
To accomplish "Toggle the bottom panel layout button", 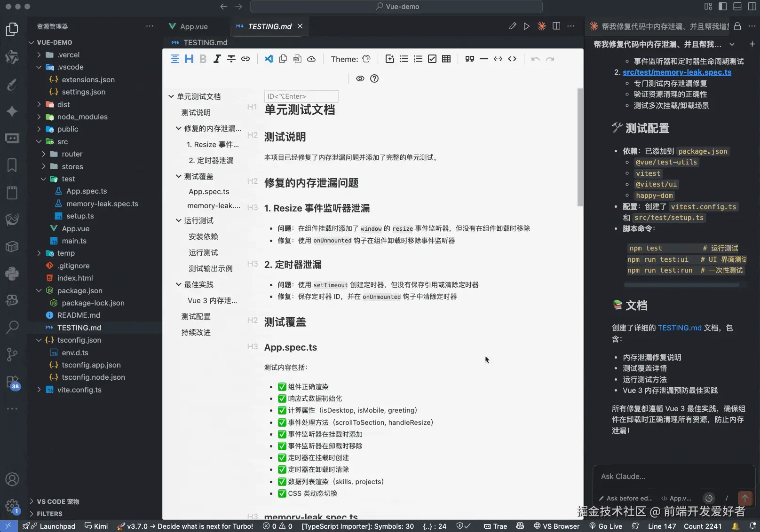I will pyautogui.click(x=737, y=7).
